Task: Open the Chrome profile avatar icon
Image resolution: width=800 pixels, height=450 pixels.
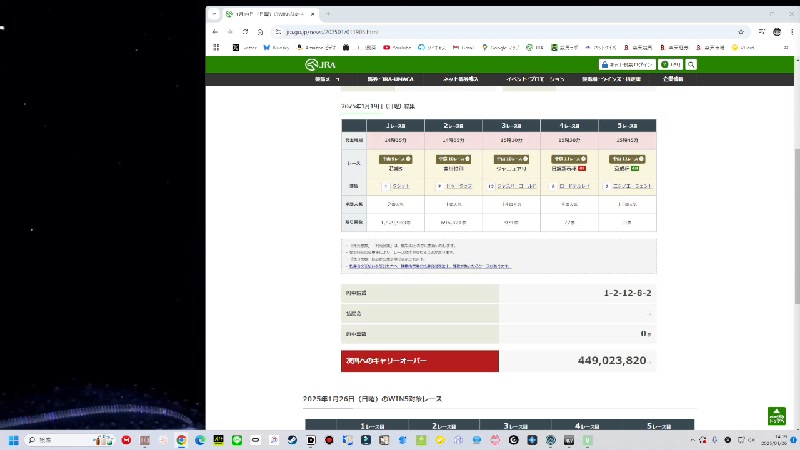Action: 777,31
